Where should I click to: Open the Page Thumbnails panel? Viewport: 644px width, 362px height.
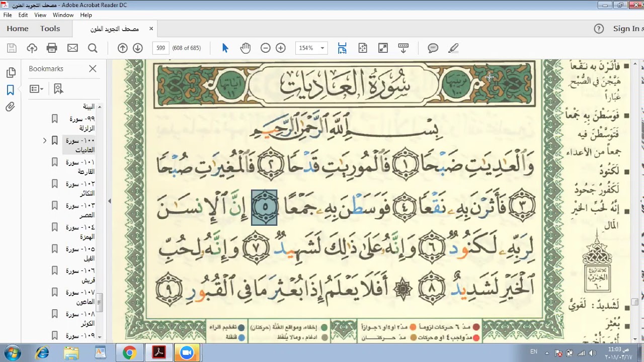tap(11, 73)
